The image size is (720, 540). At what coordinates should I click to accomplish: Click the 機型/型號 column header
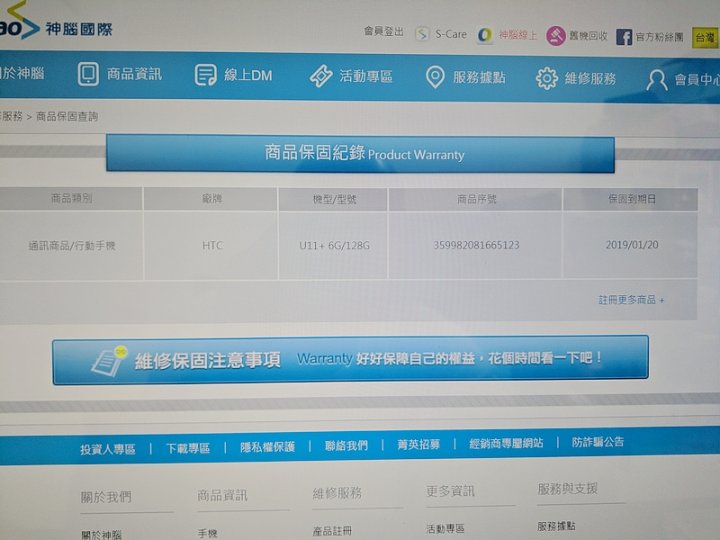click(x=334, y=199)
